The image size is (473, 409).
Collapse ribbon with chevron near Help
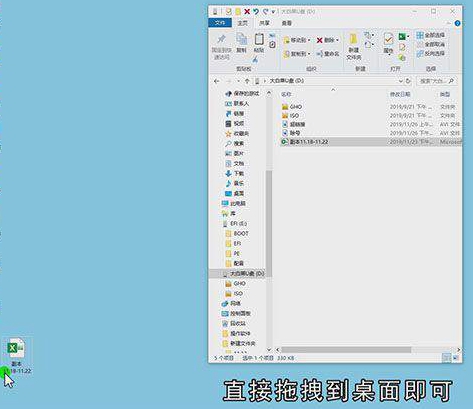(449, 23)
